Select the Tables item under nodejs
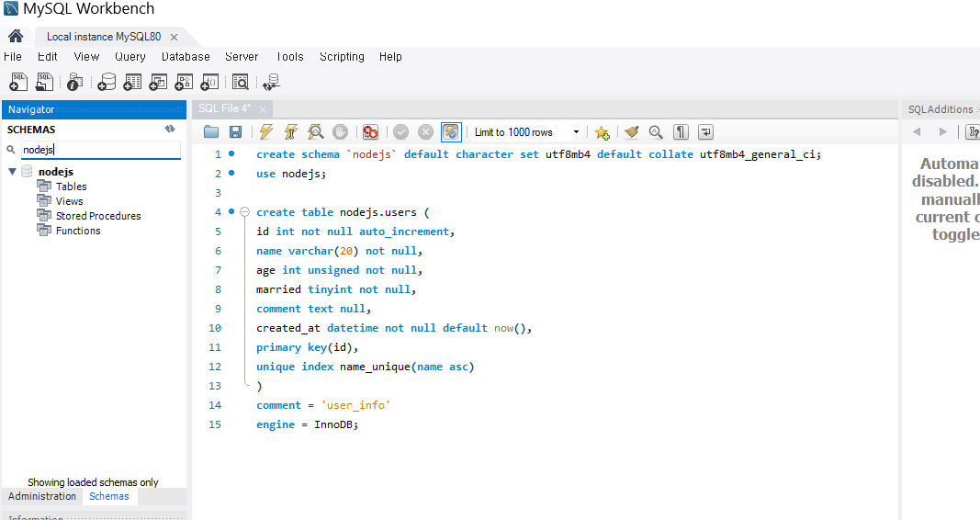 72,187
